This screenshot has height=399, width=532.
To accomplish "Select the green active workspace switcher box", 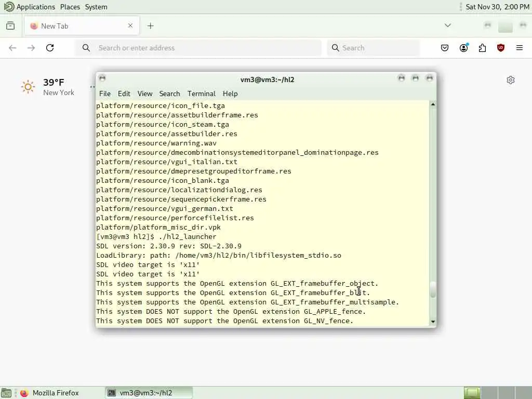I will 472,393.
